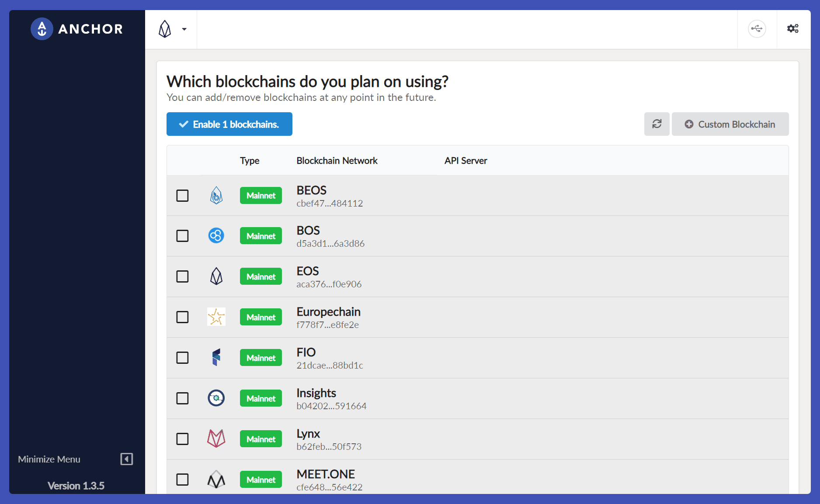Click the Mainnet badge in Lynx row
Screen dimensions: 820x504
[261, 439]
